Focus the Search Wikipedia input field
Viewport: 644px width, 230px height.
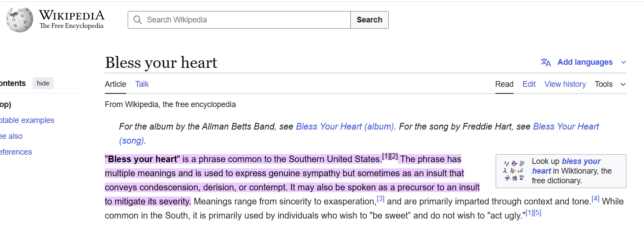click(247, 20)
